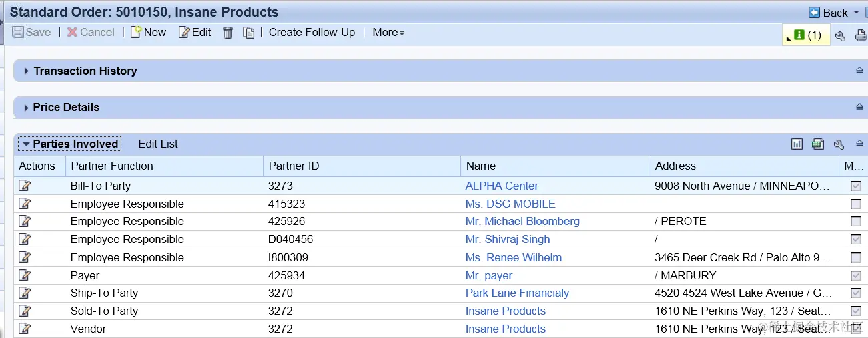Edit the Payer row
Viewport: 868px width, 338px height.
[25, 275]
